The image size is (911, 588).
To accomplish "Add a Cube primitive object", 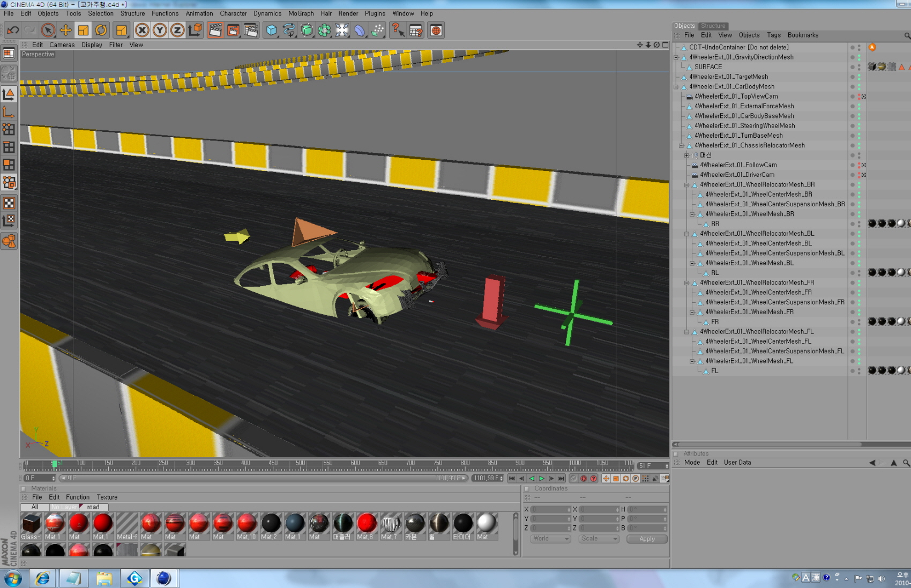I will click(x=272, y=31).
